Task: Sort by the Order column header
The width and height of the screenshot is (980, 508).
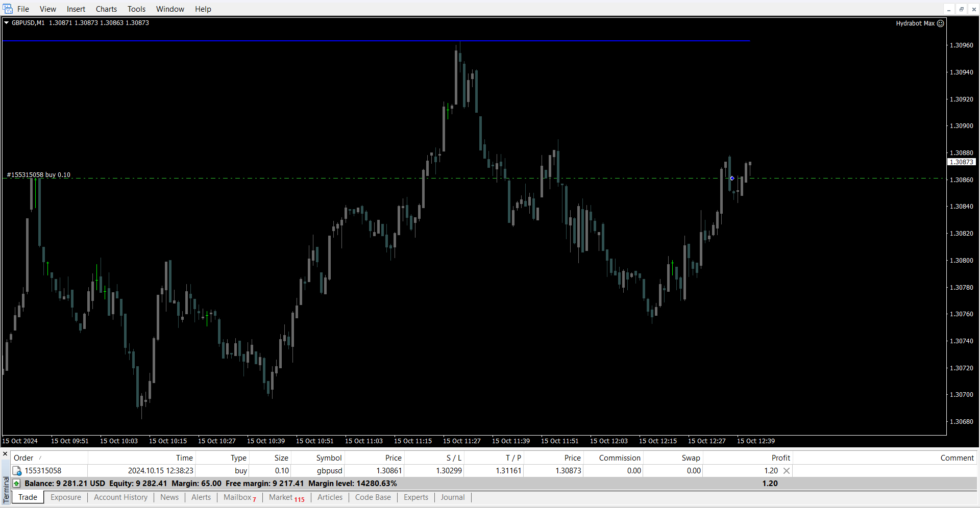Action: pos(23,458)
